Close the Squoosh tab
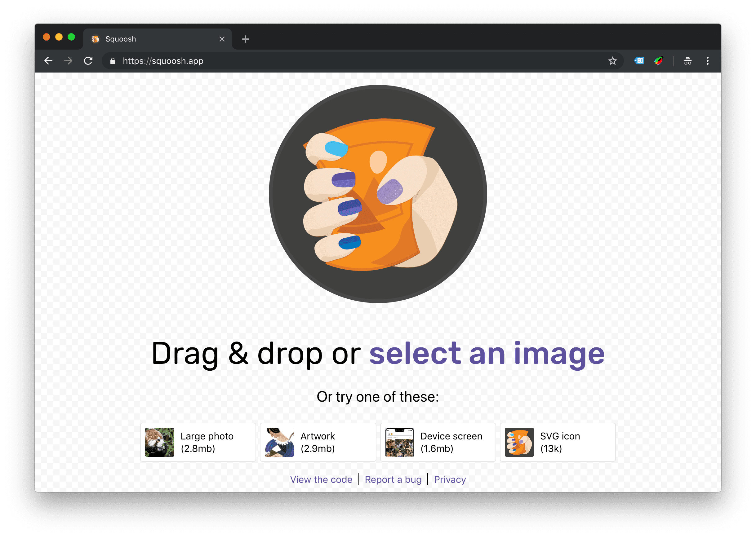The height and width of the screenshot is (538, 756). (x=222, y=39)
